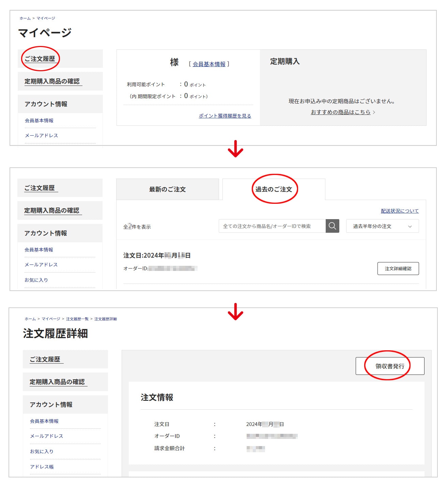Click the chevron arrow after おすすめの商品はこちら
This screenshot has width=448, height=488.
pos(374,112)
